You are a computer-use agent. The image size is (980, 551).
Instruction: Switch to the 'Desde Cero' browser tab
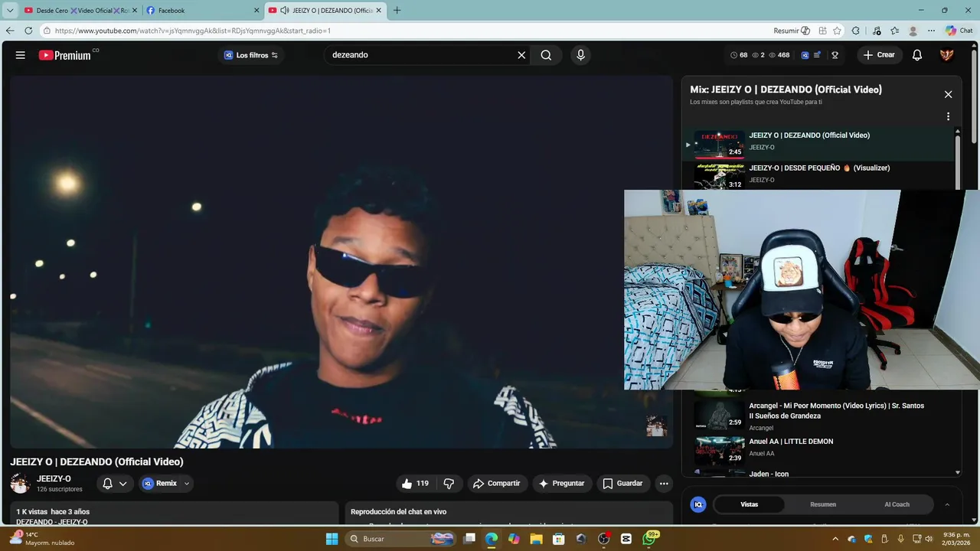[x=80, y=11]
